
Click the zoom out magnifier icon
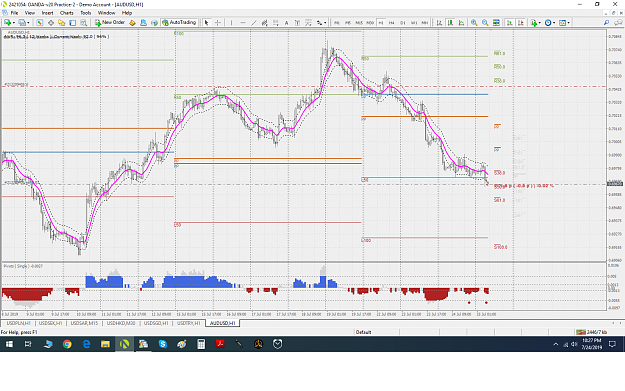[485, 23]
